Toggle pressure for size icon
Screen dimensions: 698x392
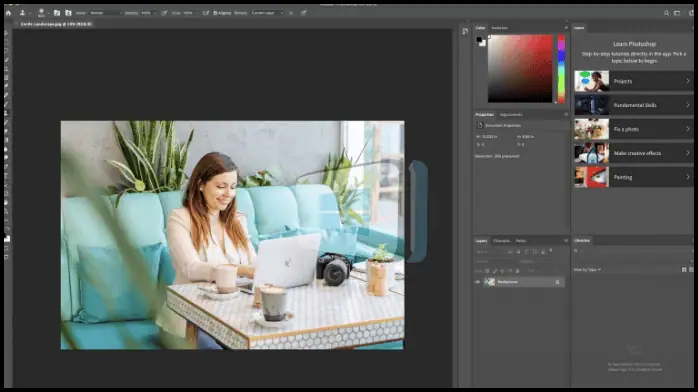[x=304, y=13]
